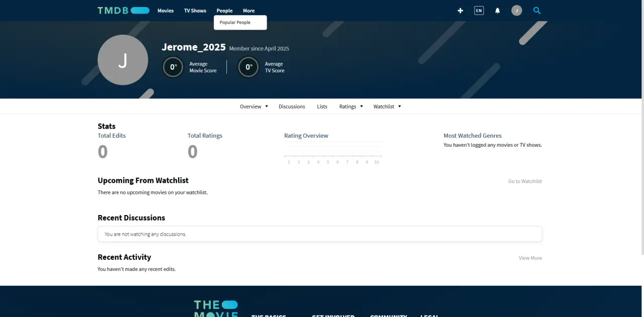Select Popular People from dropdown
The height and width of the screenshot is (317, 644).
[235, 23]
